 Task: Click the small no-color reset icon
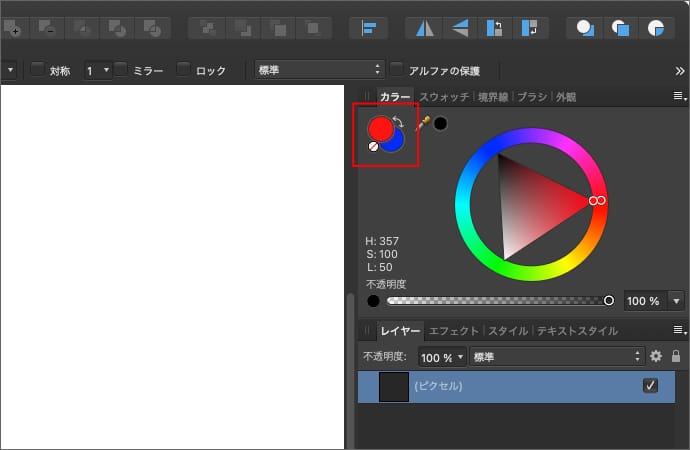(373, 146)
